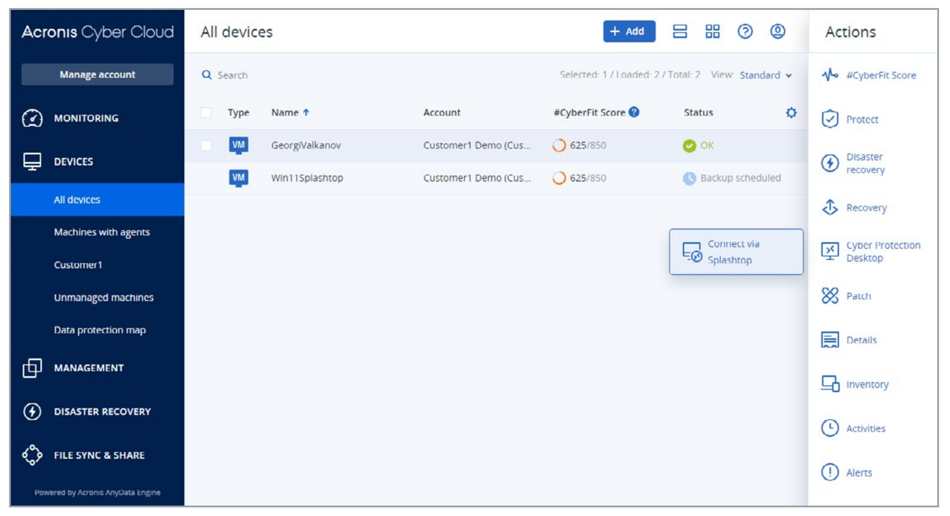
Task: Click the Manage account button
Action: click(x=97, y=74)
